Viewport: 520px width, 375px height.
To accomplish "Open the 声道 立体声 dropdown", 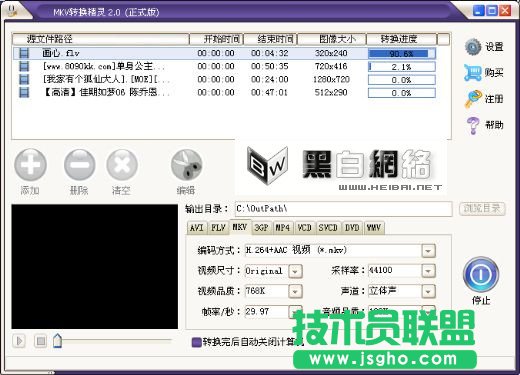I will click(x=428, y=292).
